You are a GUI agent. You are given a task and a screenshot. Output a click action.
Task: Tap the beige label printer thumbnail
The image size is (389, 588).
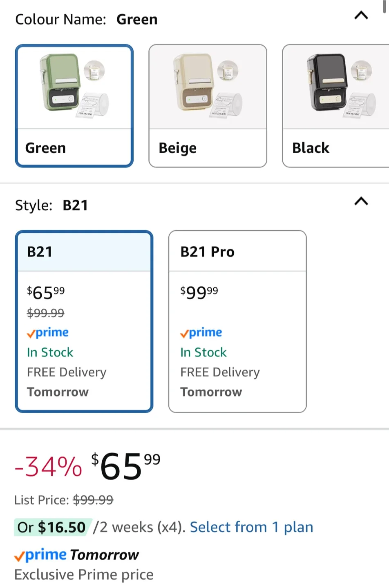pos(208,87)
